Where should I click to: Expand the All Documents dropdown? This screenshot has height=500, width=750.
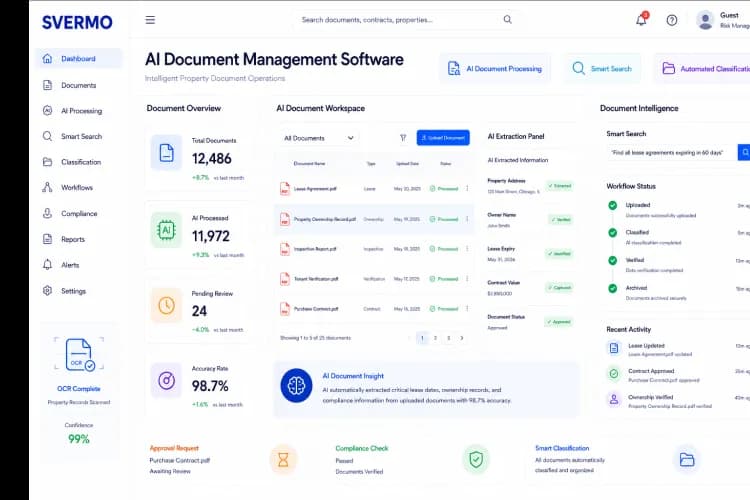[319, 138]
